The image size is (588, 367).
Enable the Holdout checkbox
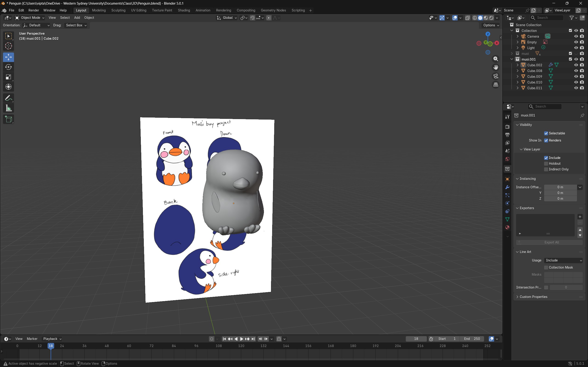point(546,164)
